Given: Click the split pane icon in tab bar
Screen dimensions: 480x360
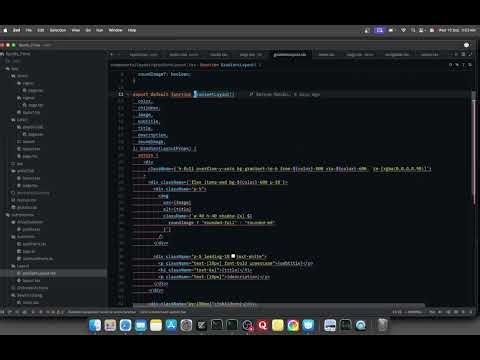Looking at the screenshot, I should [463, 54].
